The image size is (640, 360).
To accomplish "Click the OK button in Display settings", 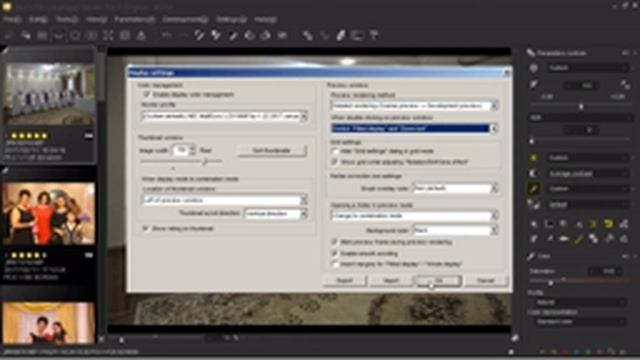I will tap(438, 280).
